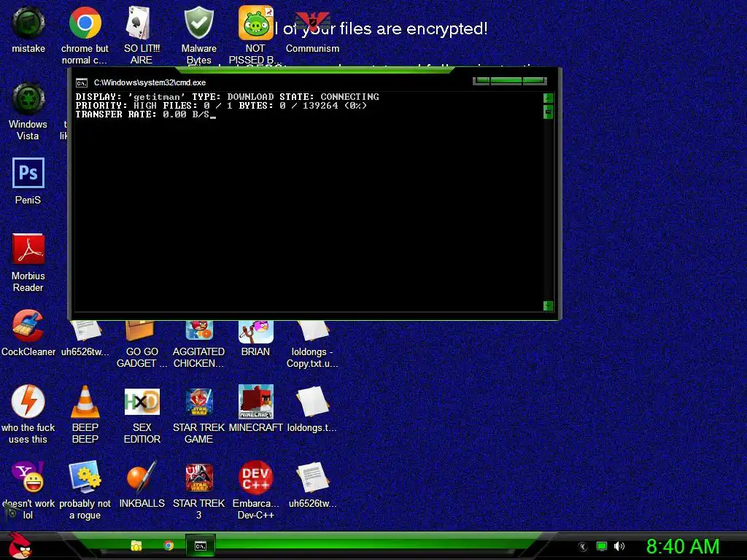Viewport: 747px width, 560px height.
Task: Select the Malware Bytes shield icon
Action: click(198, 23)
